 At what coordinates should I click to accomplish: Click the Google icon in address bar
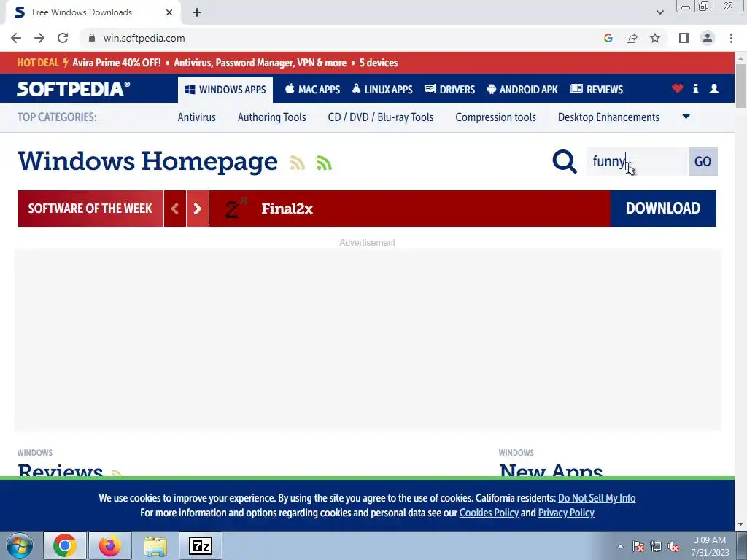coord(608,38)
